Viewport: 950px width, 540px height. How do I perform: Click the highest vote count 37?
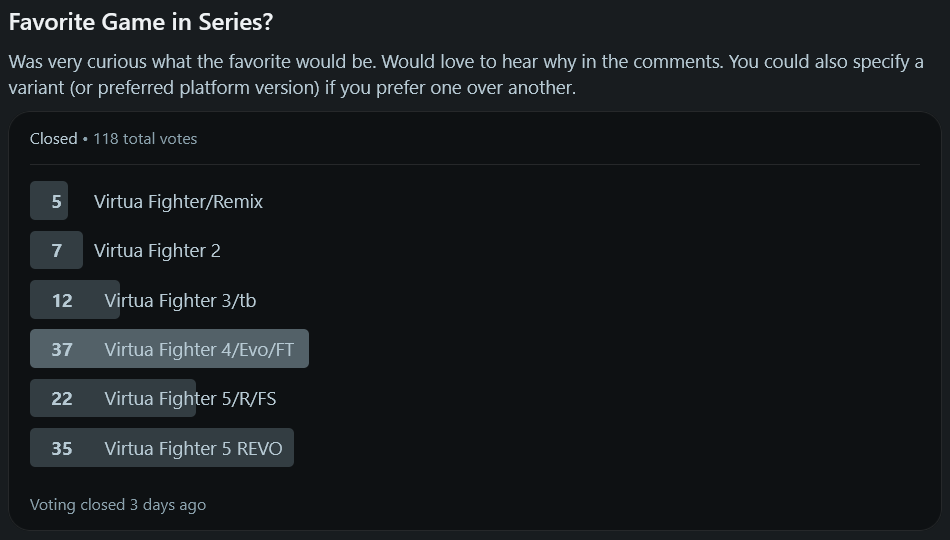pyautogui.click(x=62, y=349)
